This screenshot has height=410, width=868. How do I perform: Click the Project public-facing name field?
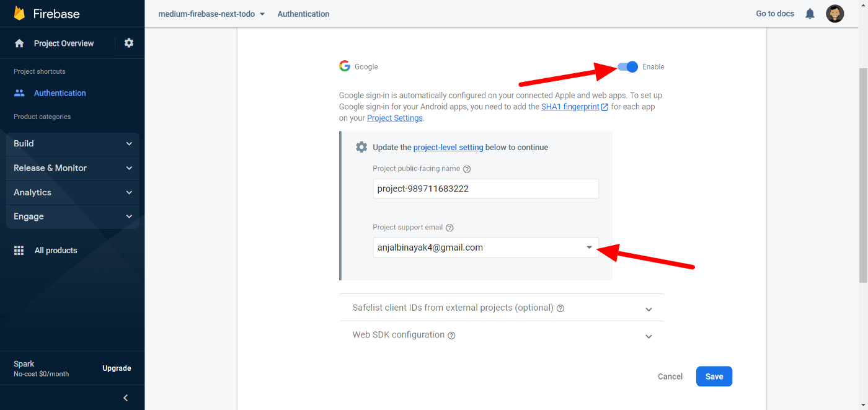coord(485,189)
